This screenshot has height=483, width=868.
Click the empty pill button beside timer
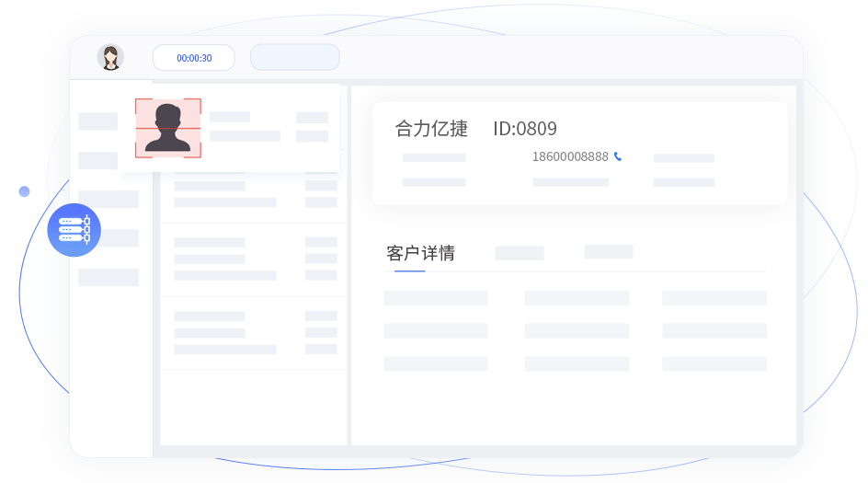click(x=294, y=57)
